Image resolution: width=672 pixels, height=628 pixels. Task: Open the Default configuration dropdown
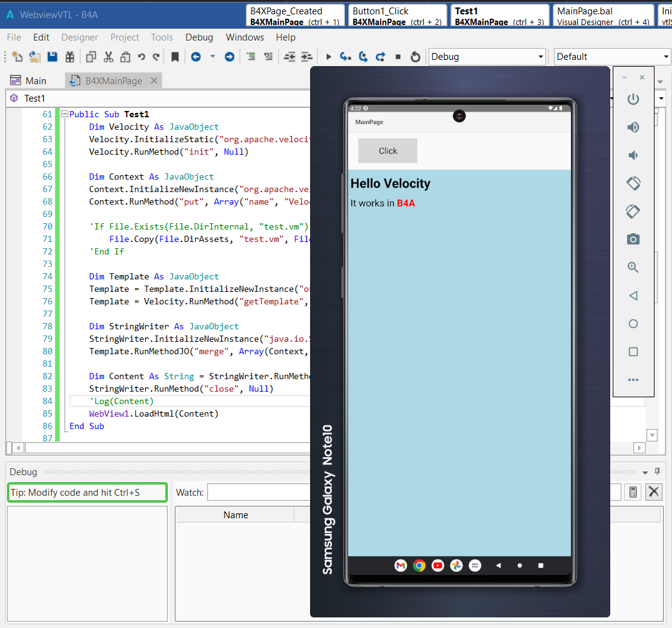pos(666,56)
